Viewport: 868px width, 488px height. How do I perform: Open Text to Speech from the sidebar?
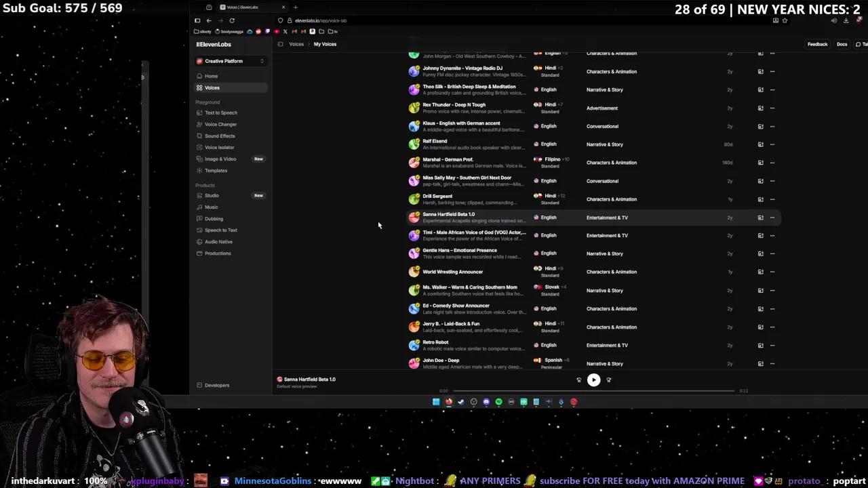click(x=221, y=113)
